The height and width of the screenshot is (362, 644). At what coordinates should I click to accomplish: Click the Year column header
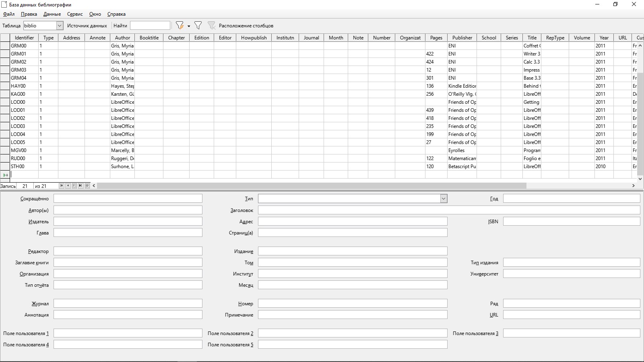point(604,38)
